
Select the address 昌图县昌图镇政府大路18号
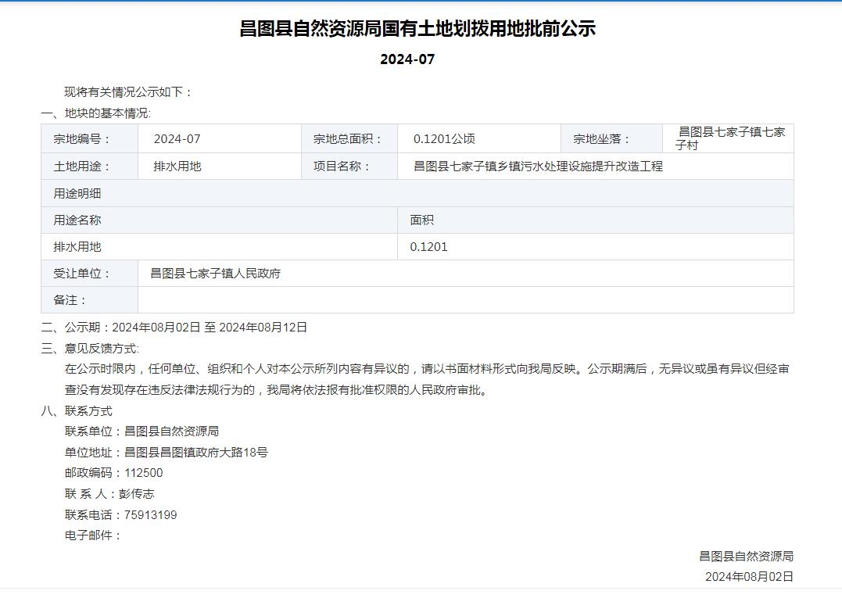coord(196,452)
